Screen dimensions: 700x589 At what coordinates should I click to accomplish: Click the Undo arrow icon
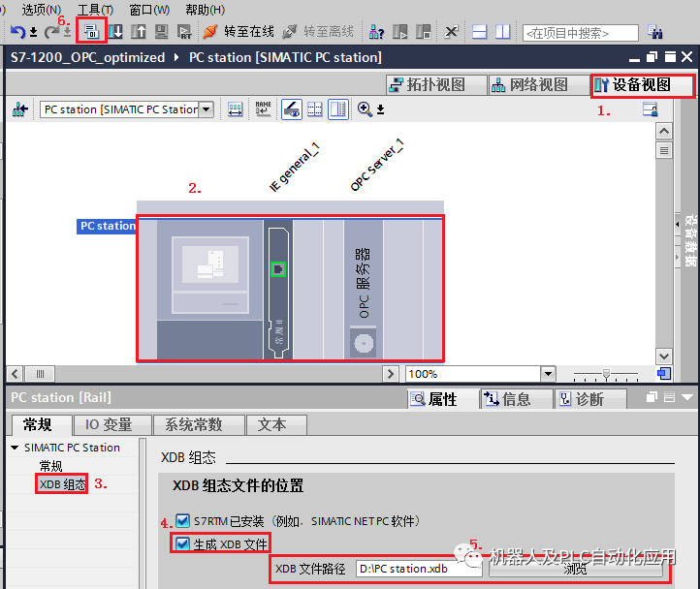[17, 32]
